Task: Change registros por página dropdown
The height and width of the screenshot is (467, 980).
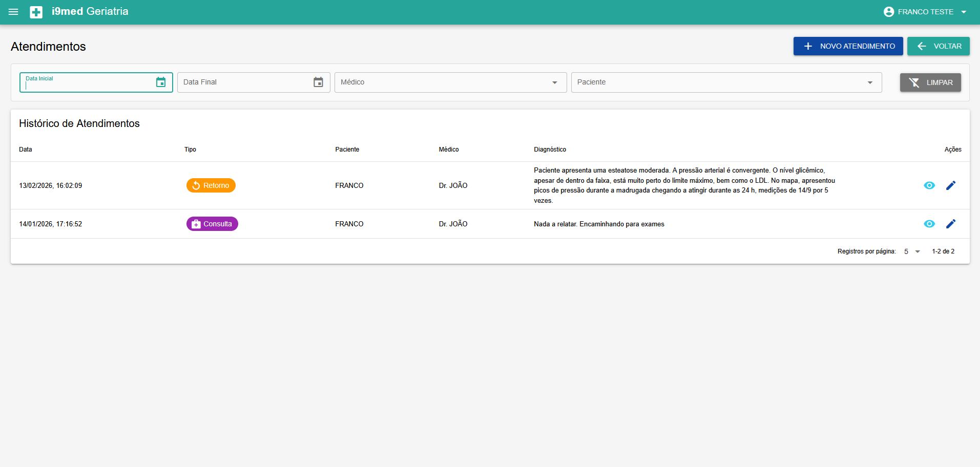Action: [912, 251]
